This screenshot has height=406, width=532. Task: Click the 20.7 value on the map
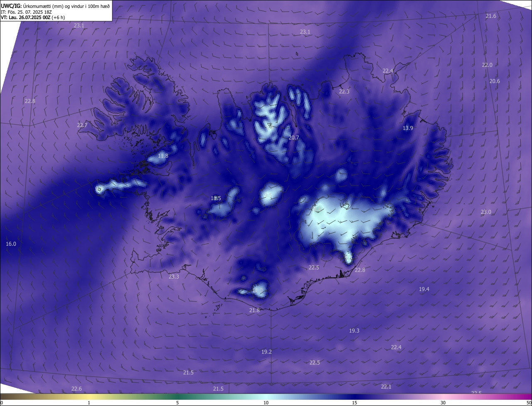point(294,137)
